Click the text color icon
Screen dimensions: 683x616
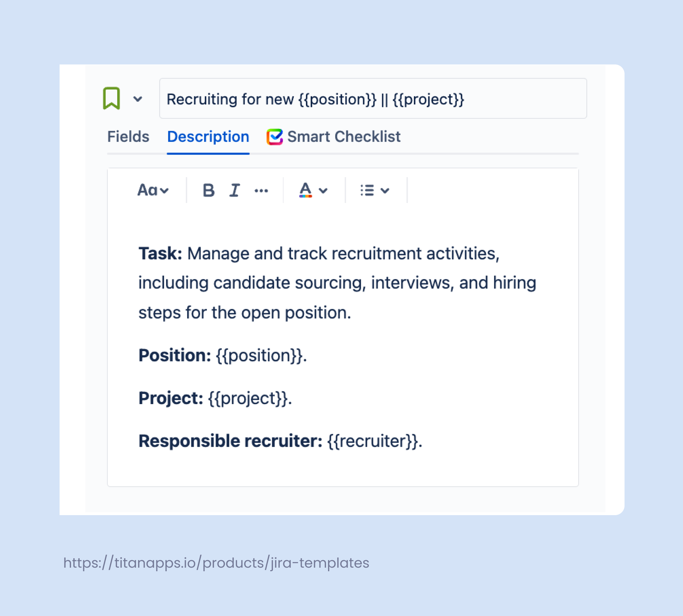(305, 190)
